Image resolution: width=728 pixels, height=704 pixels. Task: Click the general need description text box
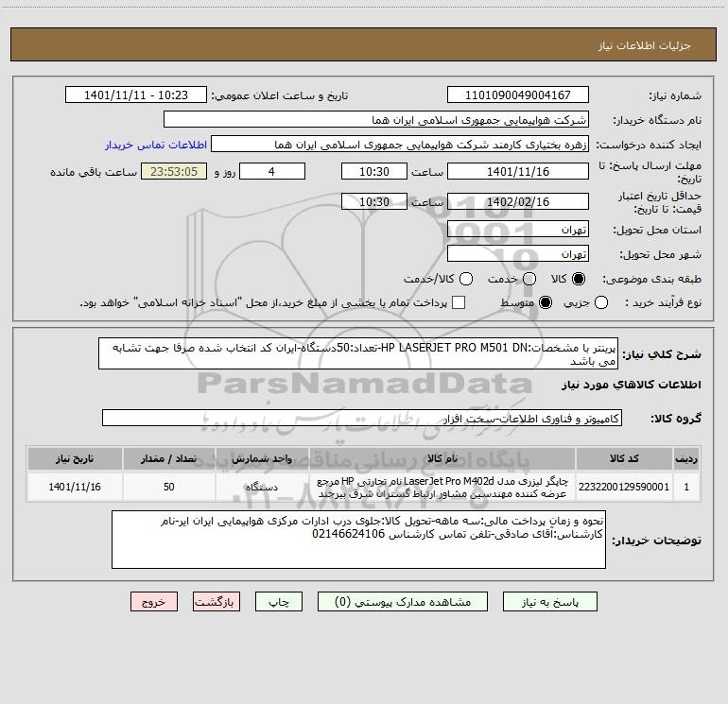click(358, 353)
